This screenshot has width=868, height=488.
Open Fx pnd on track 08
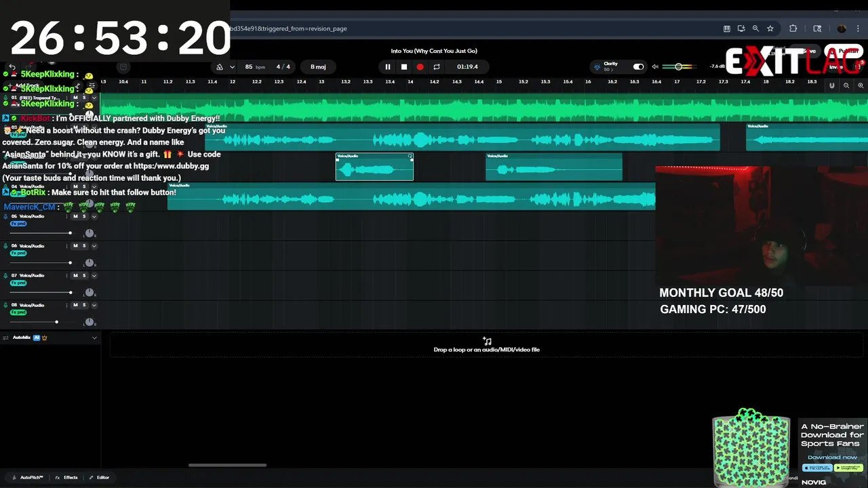click(18, 312)
